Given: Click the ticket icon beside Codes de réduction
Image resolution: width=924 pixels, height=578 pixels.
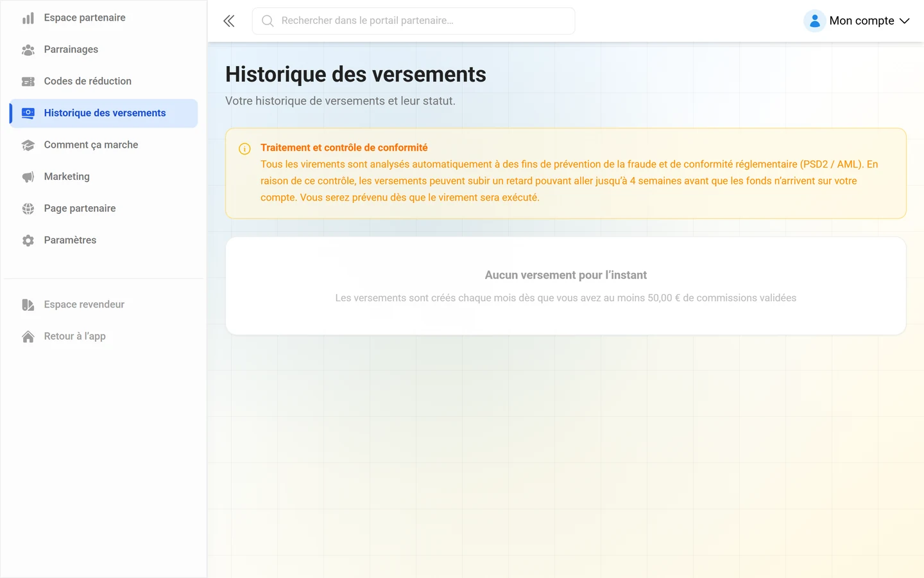Looking at the screenshot, I should point(28,82).
